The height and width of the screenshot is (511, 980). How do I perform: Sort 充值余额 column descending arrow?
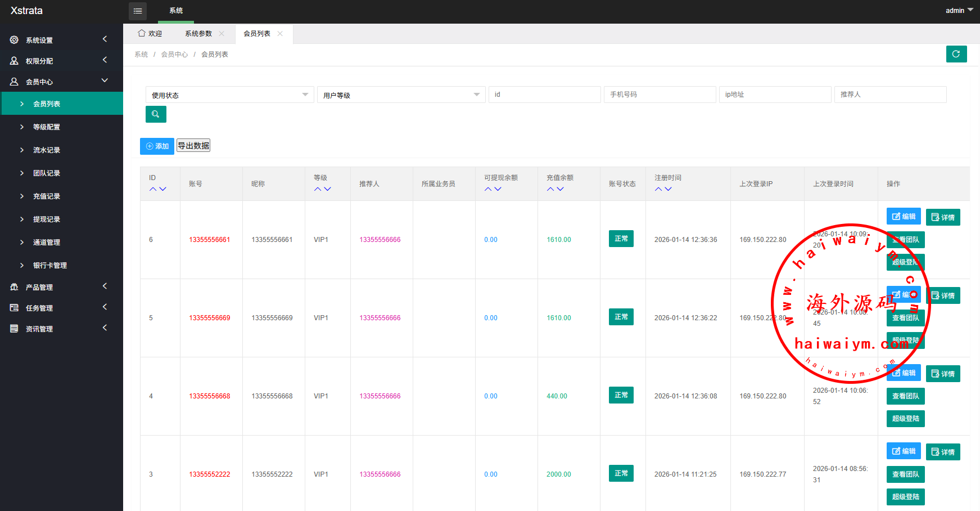coord(560,189)
